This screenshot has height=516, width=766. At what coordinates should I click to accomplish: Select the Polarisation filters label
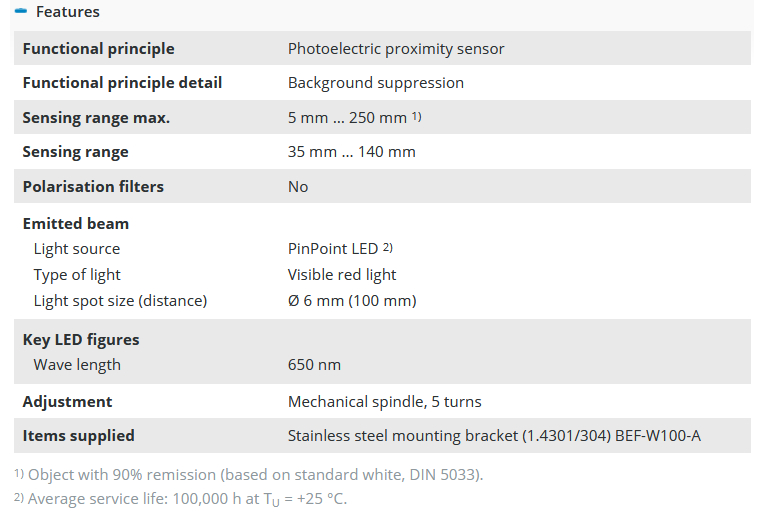[x=93, y=186]
